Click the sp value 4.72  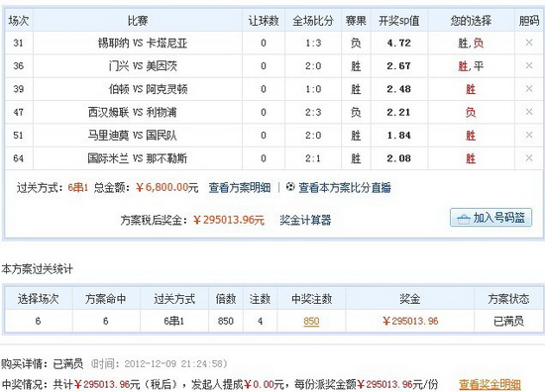tap(398, 43)
